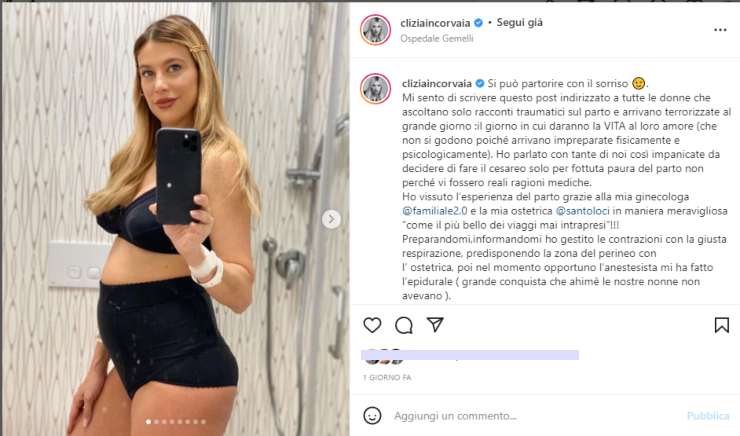The height and width of the screenshot is (436, 740).
Task: Open the @santoloci mention
Action: coord(582,211)
